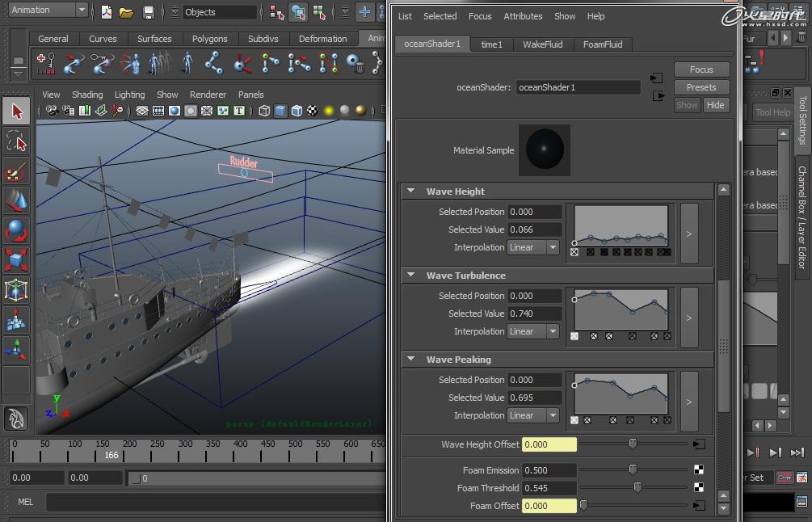812x522 pixels.
Task: Toggle textured display checker sphere icon
Action: pos(313,112)
